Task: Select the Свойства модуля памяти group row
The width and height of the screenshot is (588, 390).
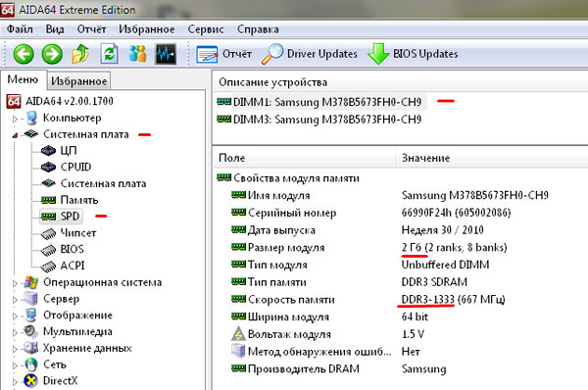Action: tap(288, 178)
